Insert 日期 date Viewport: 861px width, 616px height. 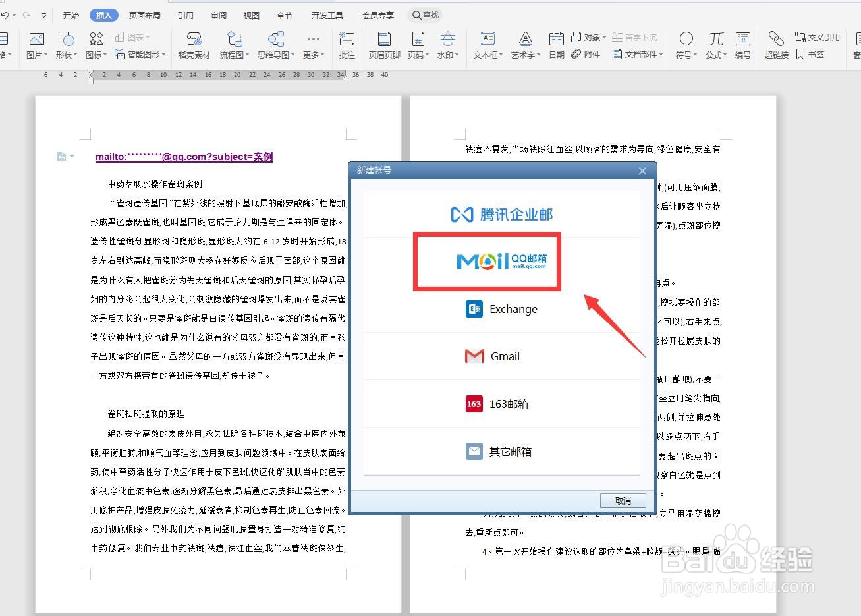click(x=557, y=45)
